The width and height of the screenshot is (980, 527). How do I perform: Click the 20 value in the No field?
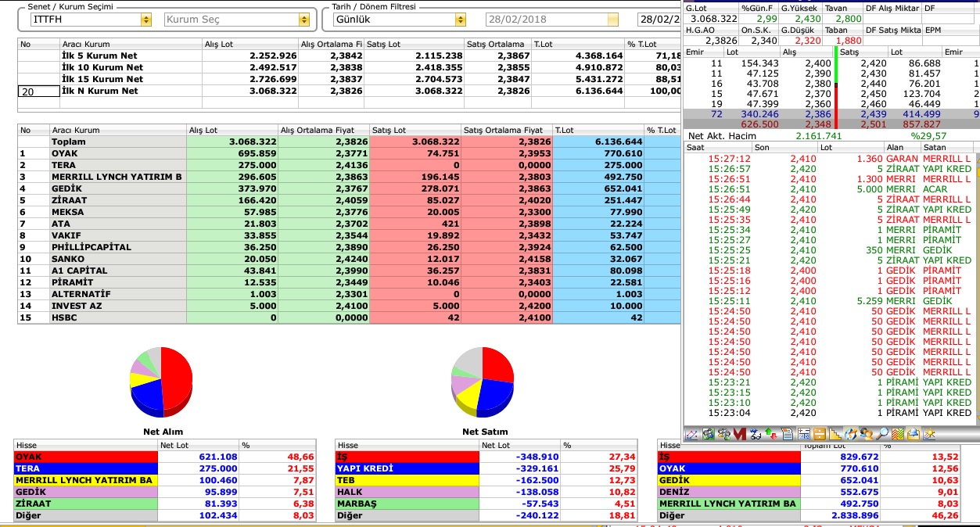[x=39, y=91]
